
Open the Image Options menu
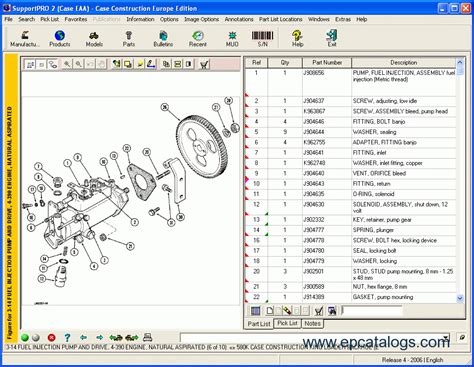click(202, 19)
